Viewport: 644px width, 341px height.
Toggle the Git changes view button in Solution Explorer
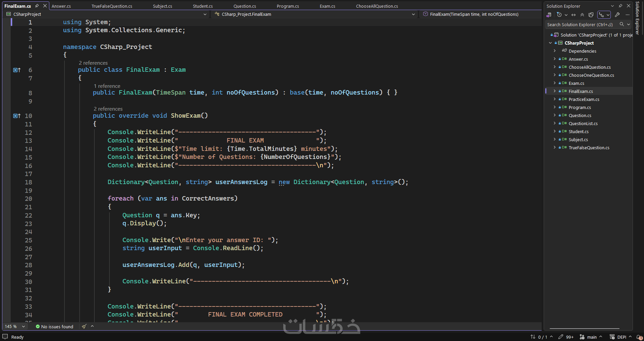coord(604,15)
